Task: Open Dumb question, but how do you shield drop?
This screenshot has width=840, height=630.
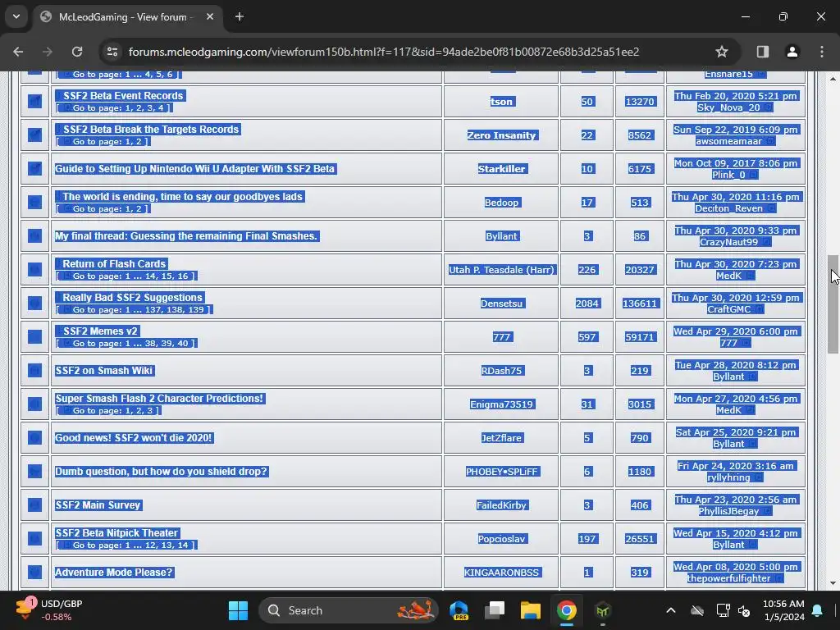Action: 162,472
